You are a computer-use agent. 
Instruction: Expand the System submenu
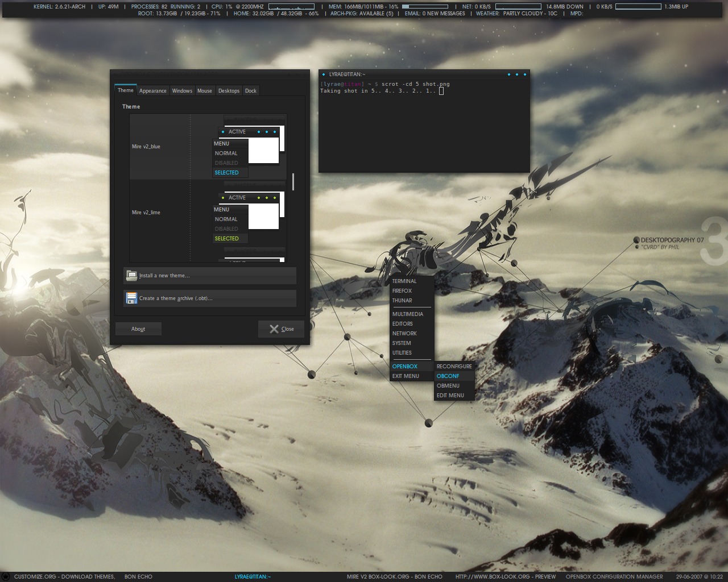click(412, 343)
